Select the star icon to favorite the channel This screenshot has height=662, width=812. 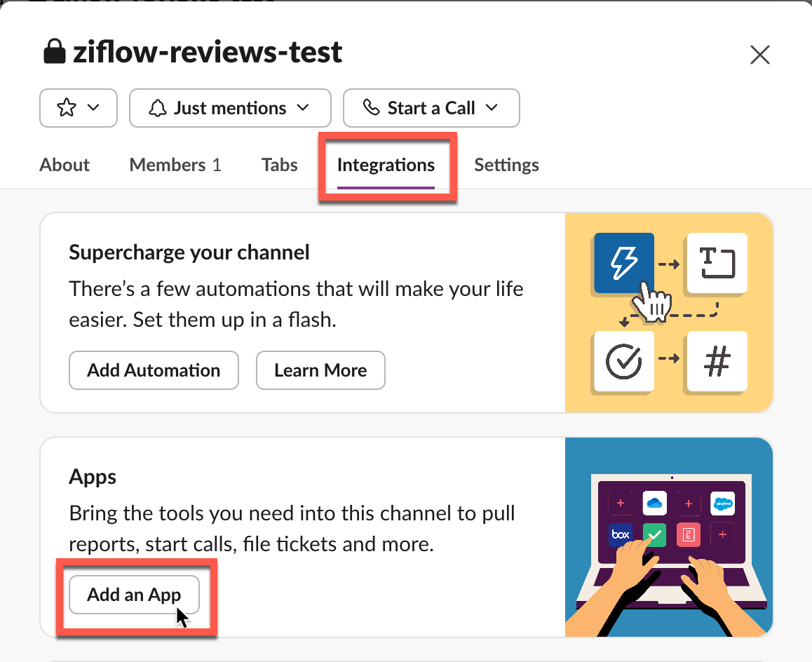pyautogui.click(x=66, y=107)
